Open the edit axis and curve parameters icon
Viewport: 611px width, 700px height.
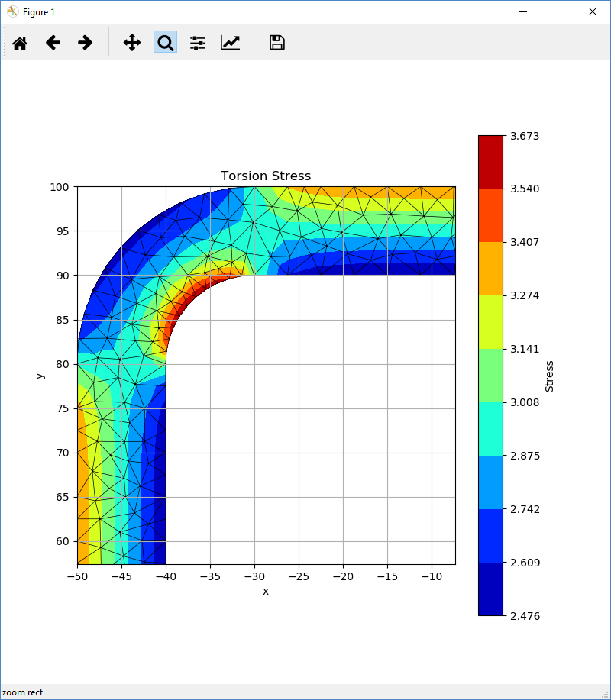tap(231, 43)
